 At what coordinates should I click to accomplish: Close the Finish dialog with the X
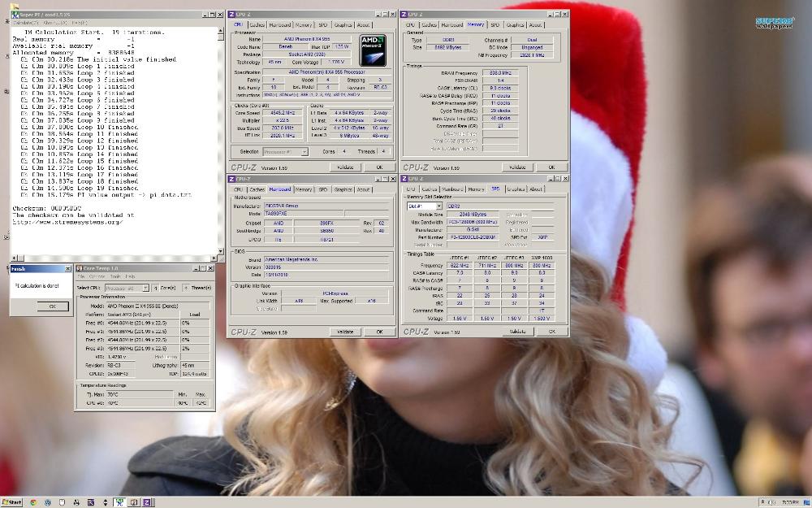(68, 268)
